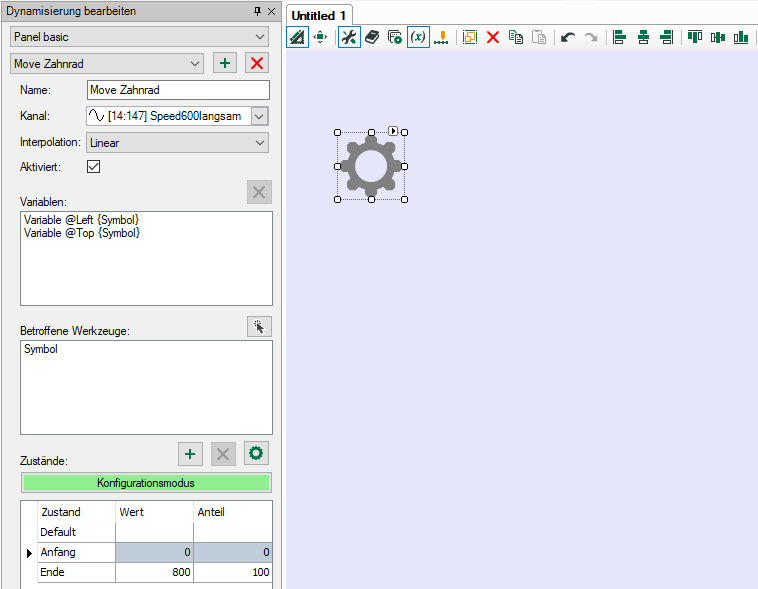Open state settings with green gear icon
758x589 pixels.
click(x=257, y=453)
